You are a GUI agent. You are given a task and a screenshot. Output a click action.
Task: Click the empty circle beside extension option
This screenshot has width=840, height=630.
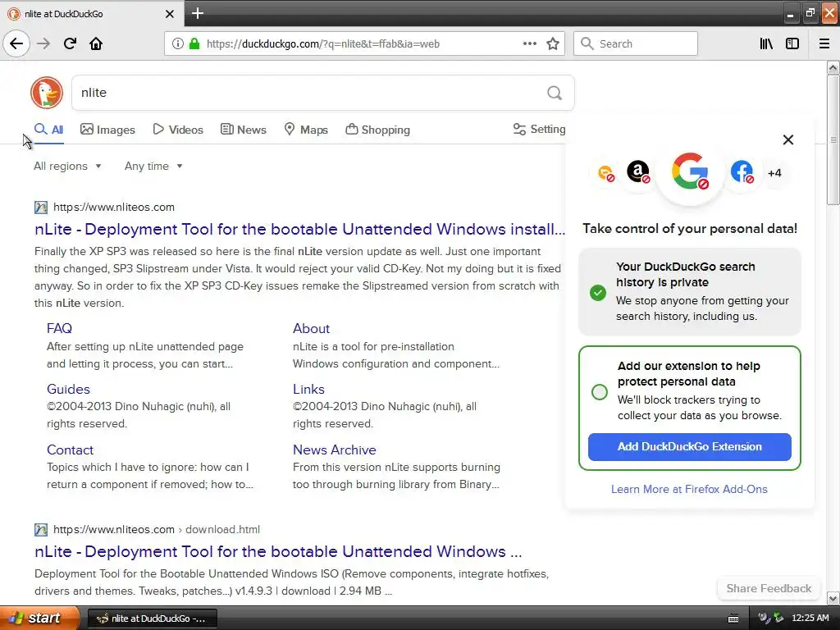[x=600, y=392]
